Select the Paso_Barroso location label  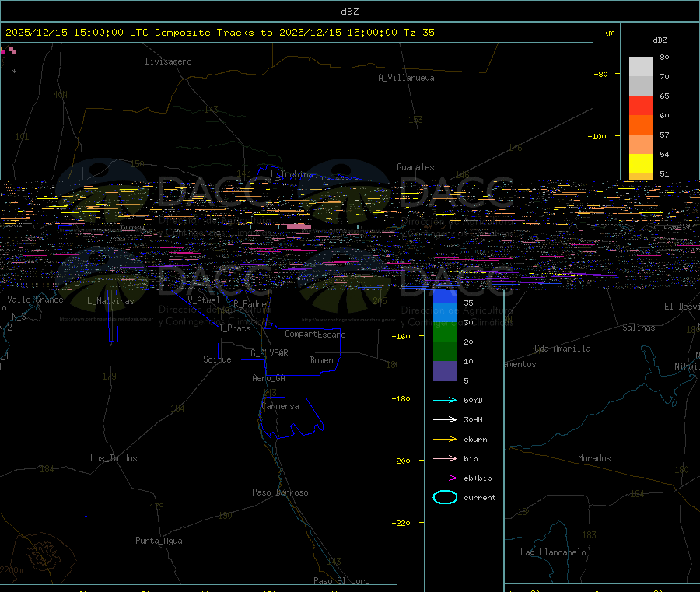click(x=280, y=492)
